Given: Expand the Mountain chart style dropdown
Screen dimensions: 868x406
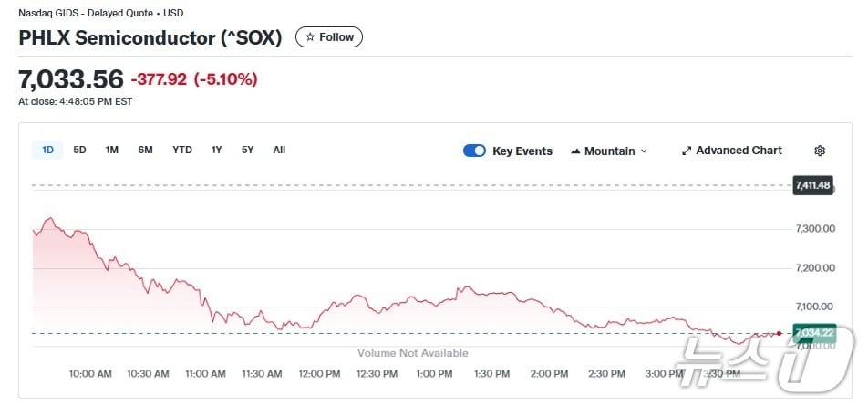Looking at the screenshot, I should point(644,151).
